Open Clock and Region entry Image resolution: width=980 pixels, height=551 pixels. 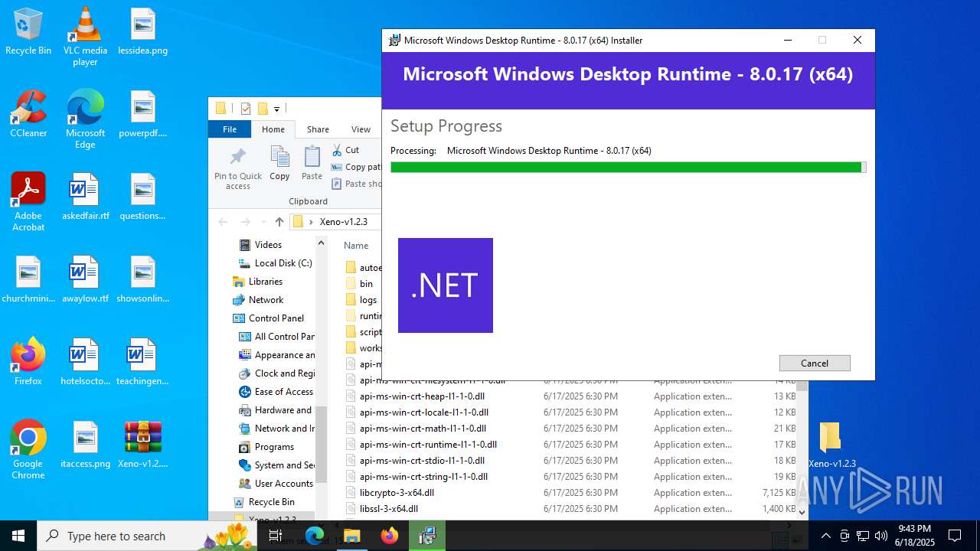[x=276, y=373]
